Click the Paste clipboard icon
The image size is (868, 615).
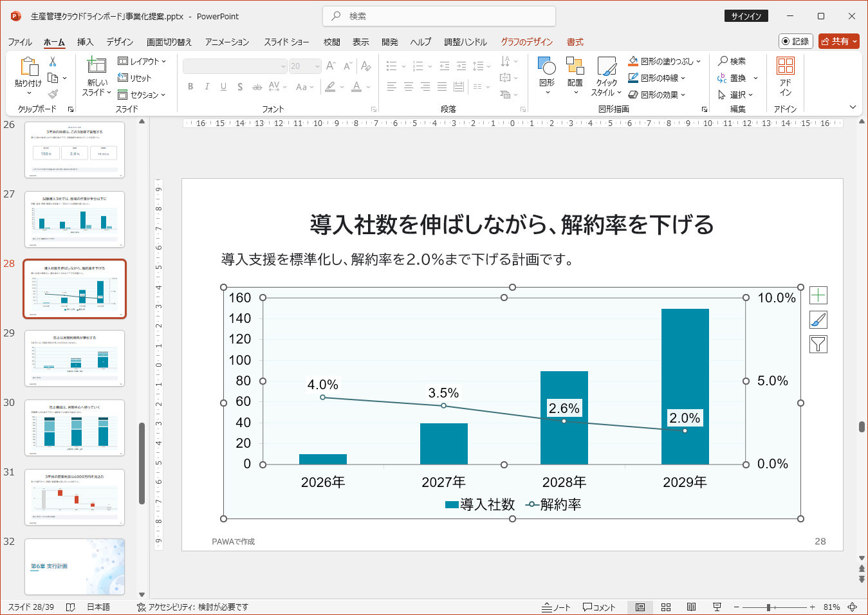click(x=29, y=67)
